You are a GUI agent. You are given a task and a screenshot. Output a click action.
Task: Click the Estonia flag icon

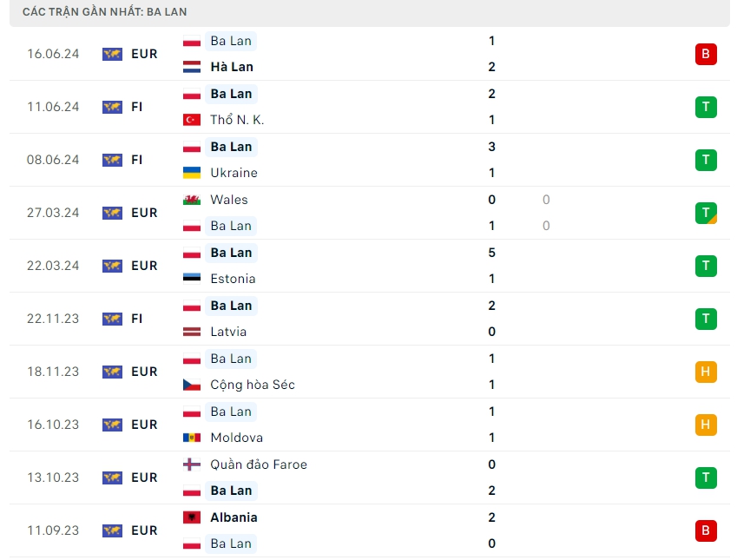(192, 279)
